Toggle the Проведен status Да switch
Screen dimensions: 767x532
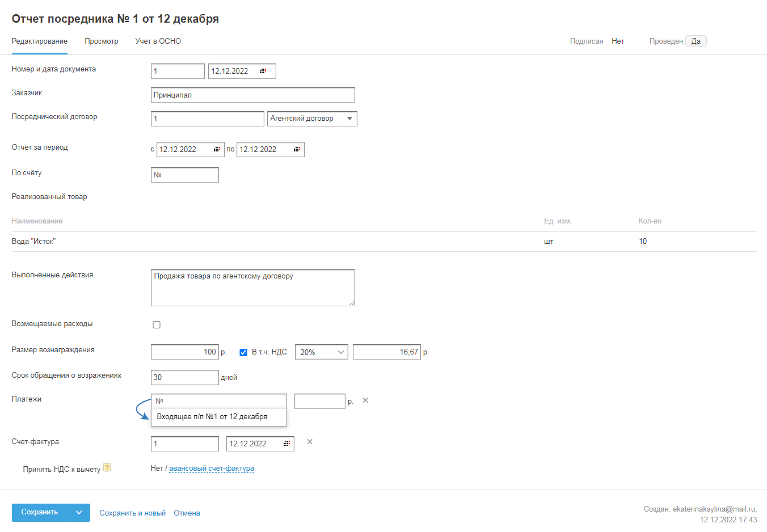696,41
